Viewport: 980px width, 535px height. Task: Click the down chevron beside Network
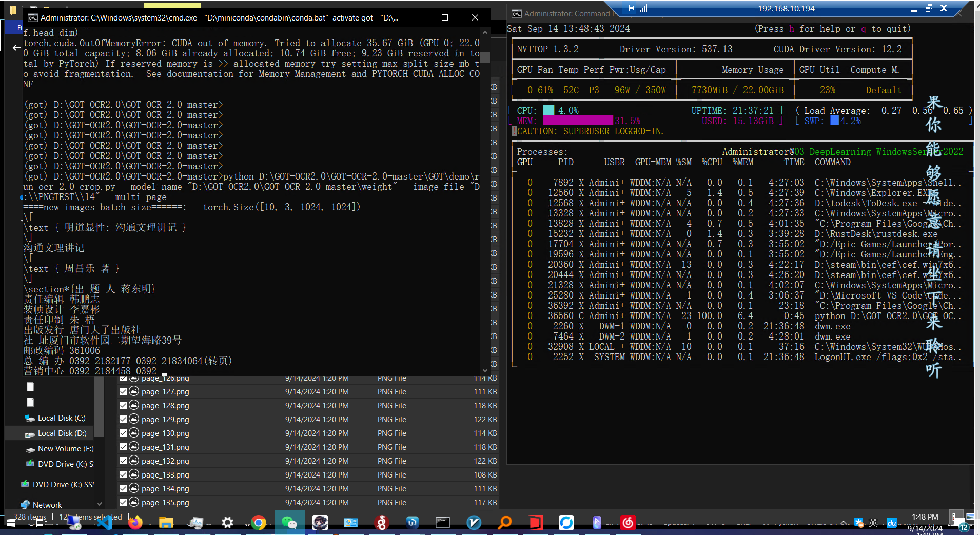pyautogui.click(x=99, y=504)
